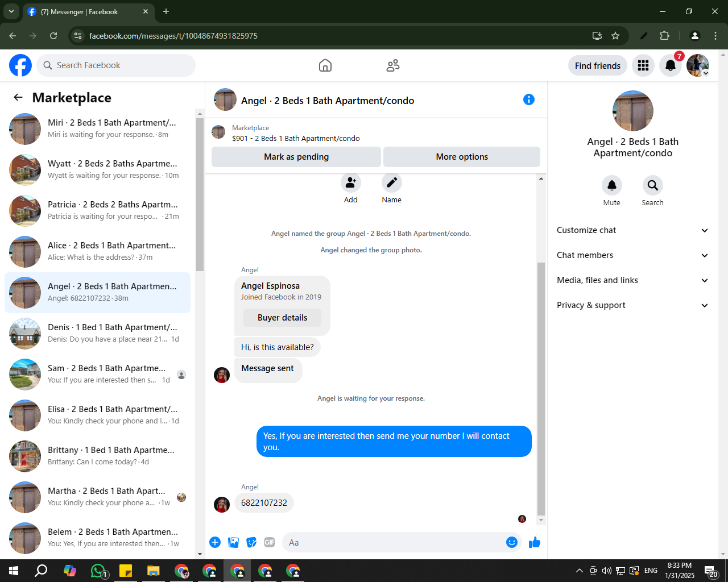Image resolution: width=728 pixels, height=582 pixels.
Task: Search in conversation with the magnifier icon
Action: coord(653,185)
